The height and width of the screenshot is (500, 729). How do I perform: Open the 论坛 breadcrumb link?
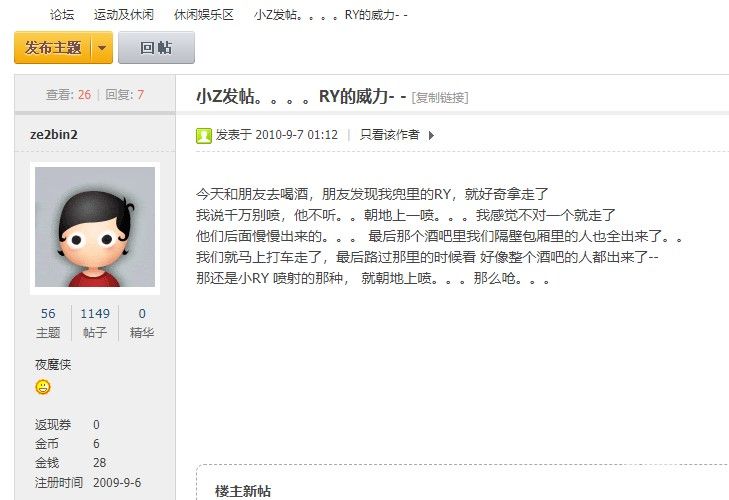[62, 15]
